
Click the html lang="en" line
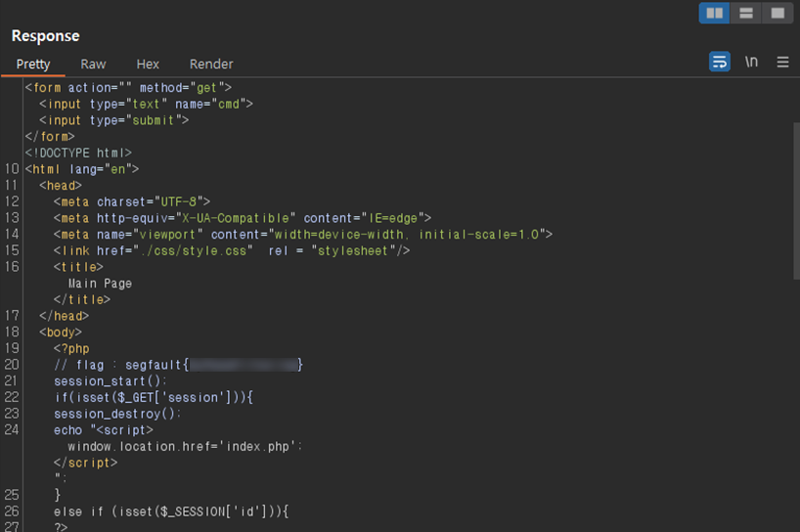pyautogui.click(x=81, y=169)
